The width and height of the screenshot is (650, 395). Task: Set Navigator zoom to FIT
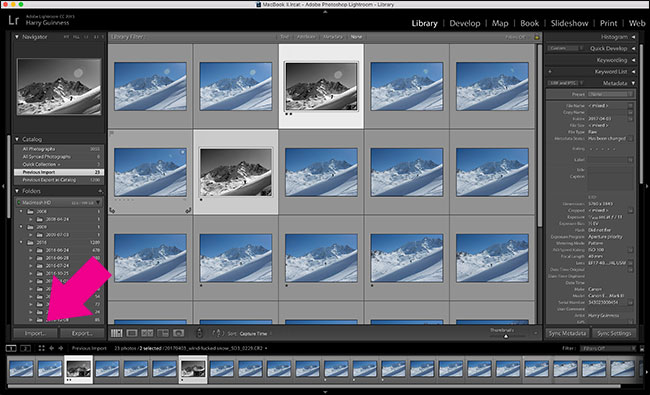66,37
